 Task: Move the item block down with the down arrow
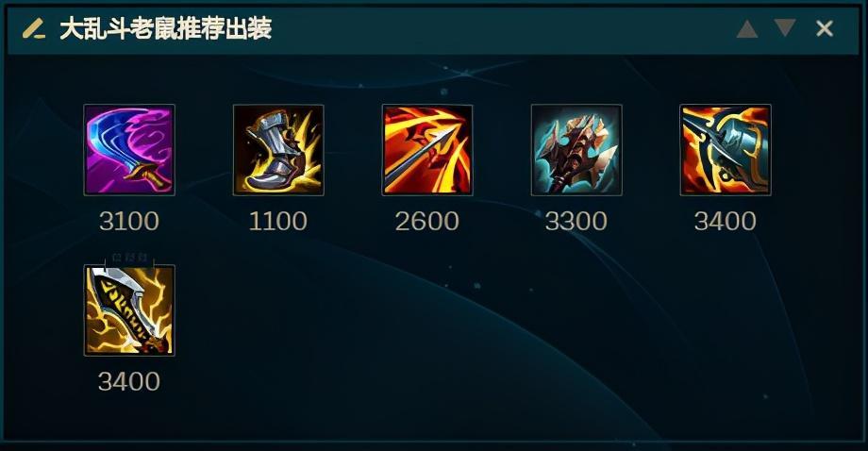pos(785,28)
